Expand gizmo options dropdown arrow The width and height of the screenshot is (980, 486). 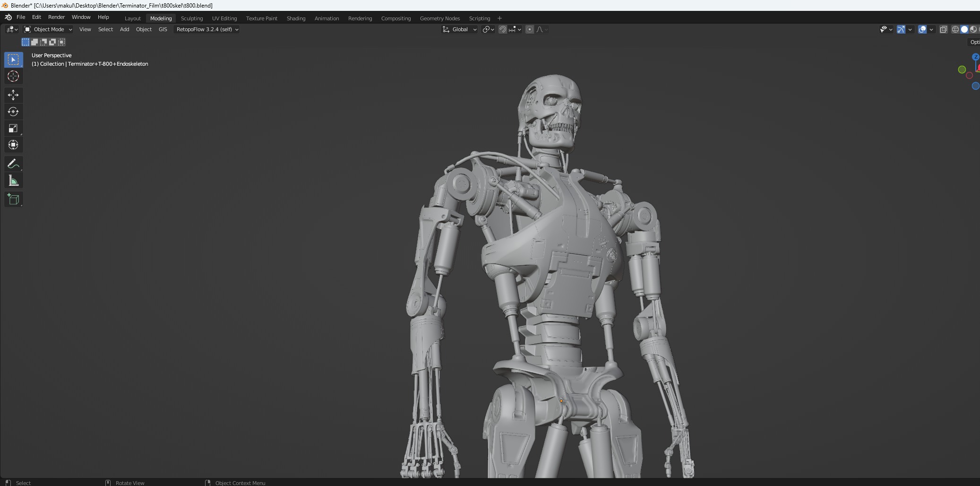[910, 29]
